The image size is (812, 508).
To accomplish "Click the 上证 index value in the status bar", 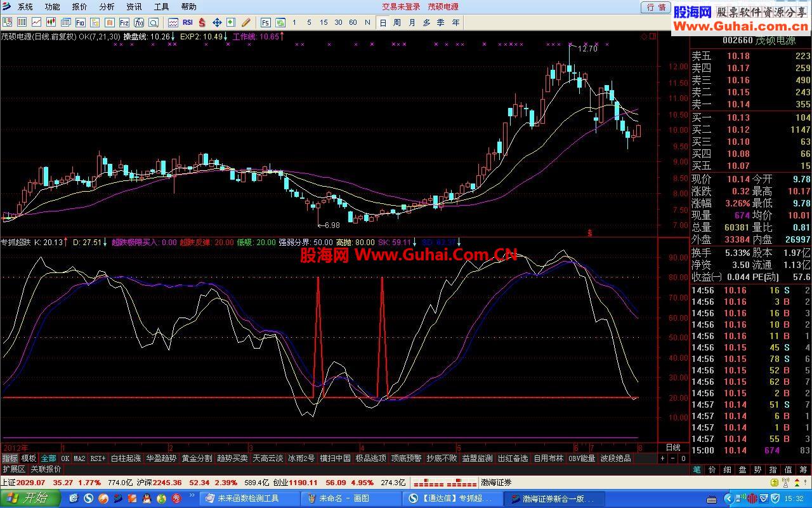I will click(x=32, y=483).
